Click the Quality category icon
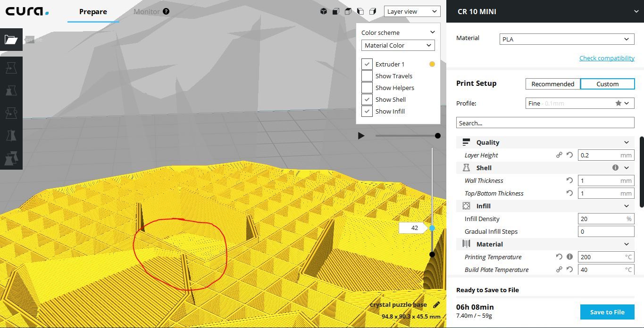644x328 pixels. pos(466,142)
